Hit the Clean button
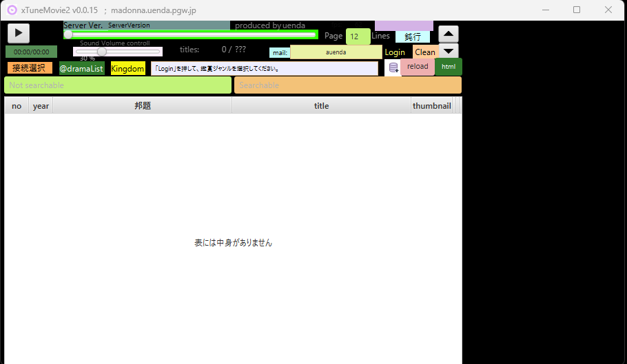The height and width of the screenshot is (364, 627). [425, 52]
